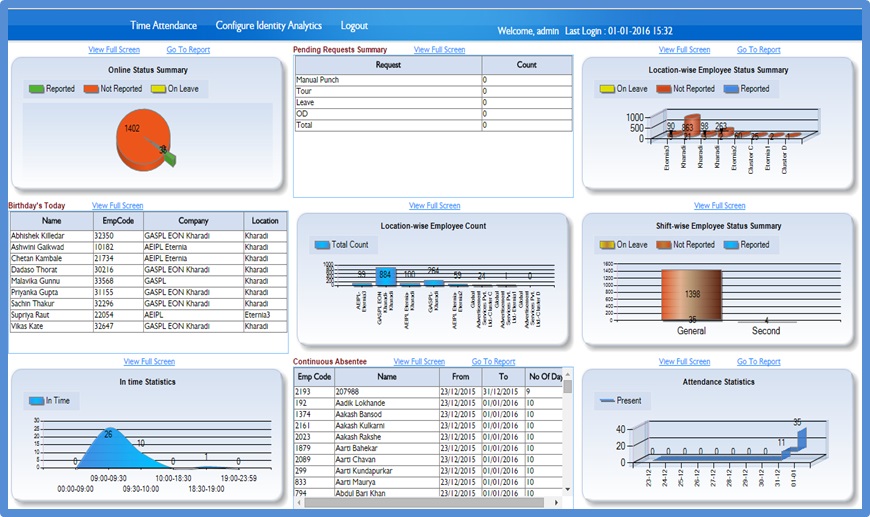The height and width of the screenshot is (517, 870).
Task: View Birthday's Today list in full screen
Action: tap(117, 205)
